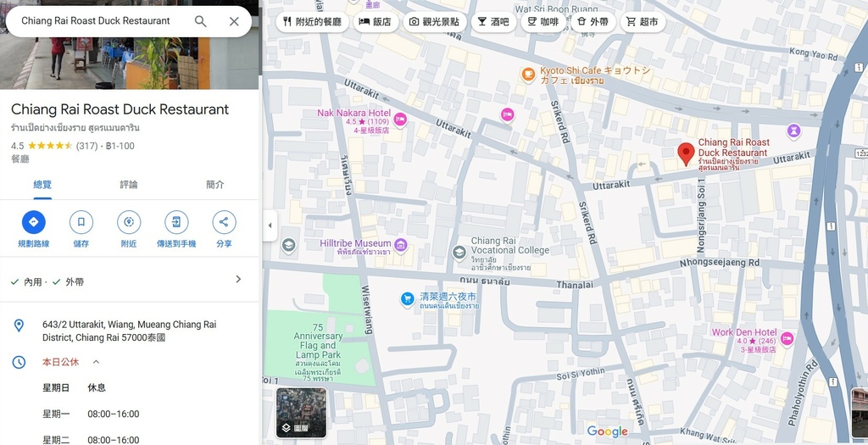
Task: Select 酒吧 filter chip
Action: (494, 22)
